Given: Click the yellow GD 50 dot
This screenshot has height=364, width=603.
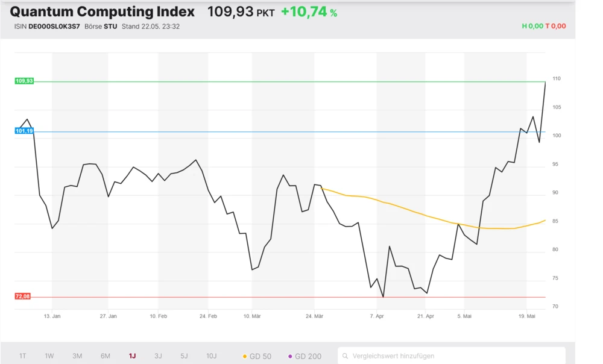Looking at the screenshot, I should (x=245, y=357).
